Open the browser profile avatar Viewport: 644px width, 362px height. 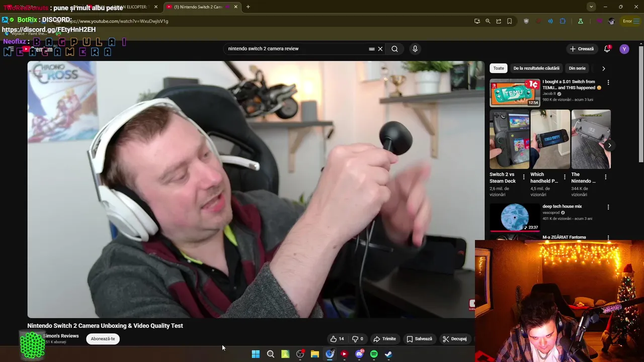tap(611, 21)
